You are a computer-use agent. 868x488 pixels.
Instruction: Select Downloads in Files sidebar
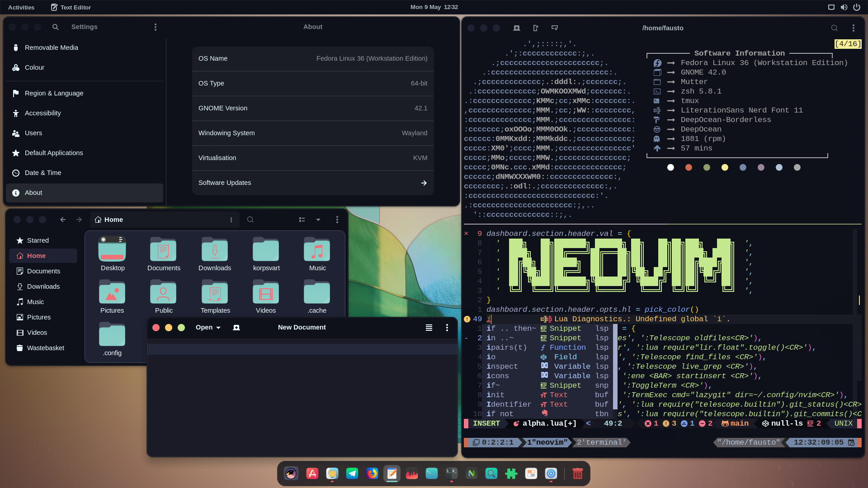[43, 286]
